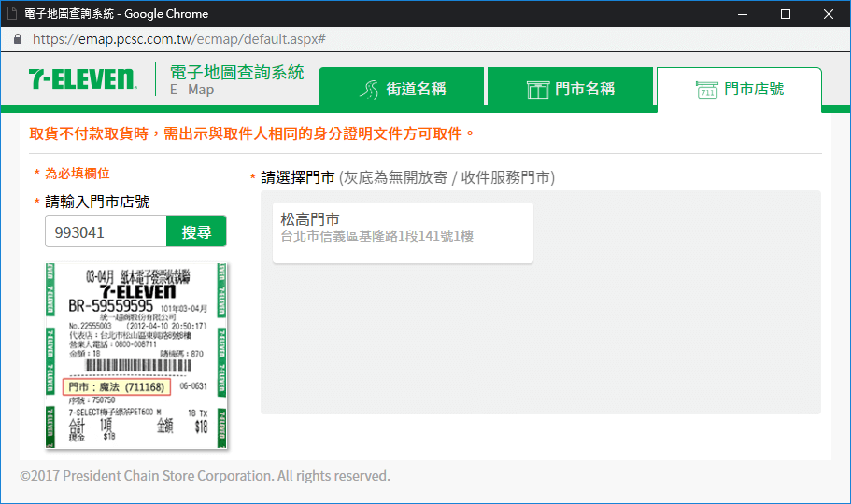Click the page icon in Chrome title bar

tap(15, 14)
